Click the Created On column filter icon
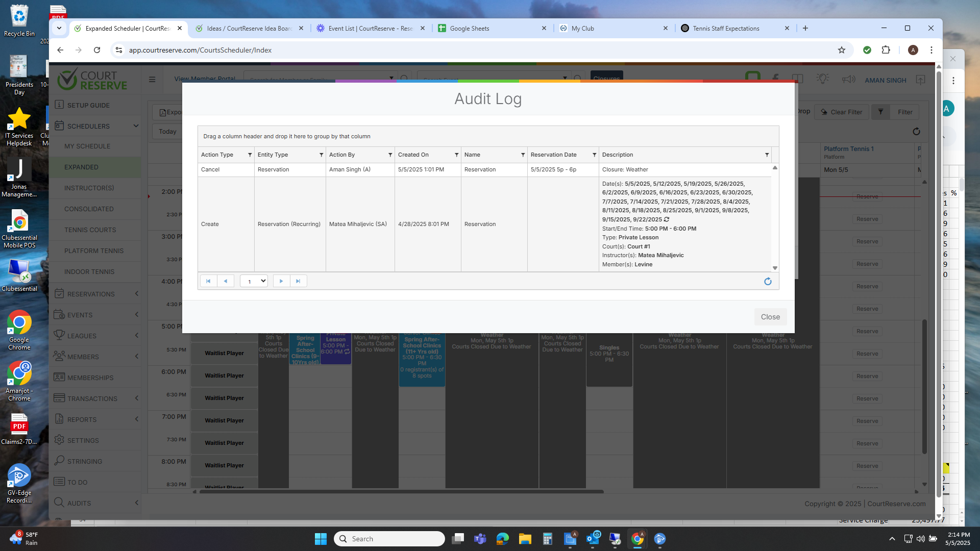The height and width of the screenshot is (551, 980). tap(456, 155)
